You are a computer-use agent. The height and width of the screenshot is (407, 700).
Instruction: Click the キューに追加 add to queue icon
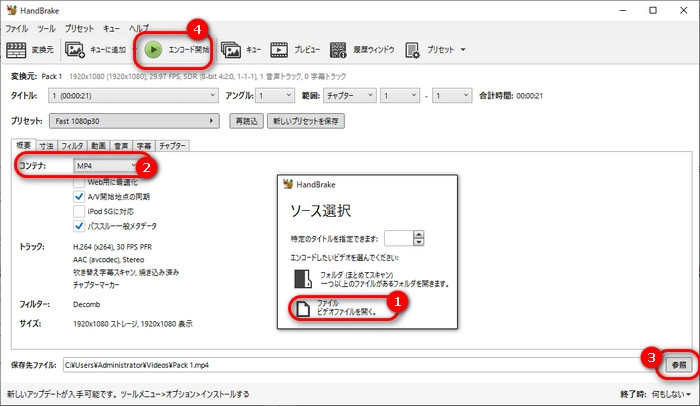coord(75,49)
